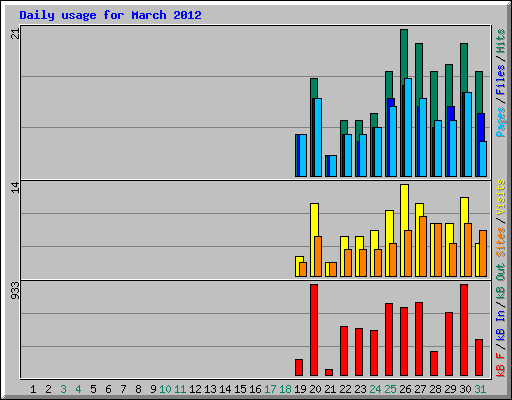The width and height of the screenshot is (512, 400).
Task: Click the yellow "Visits" legend label
Action: pos(501,197)
